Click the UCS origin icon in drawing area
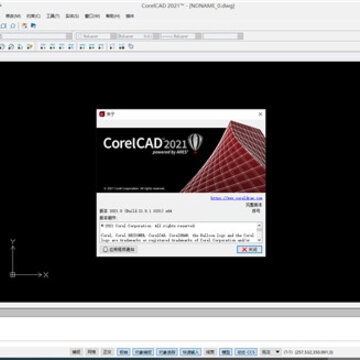The height and width of the screenshot is (360, 360). point(13,275)
